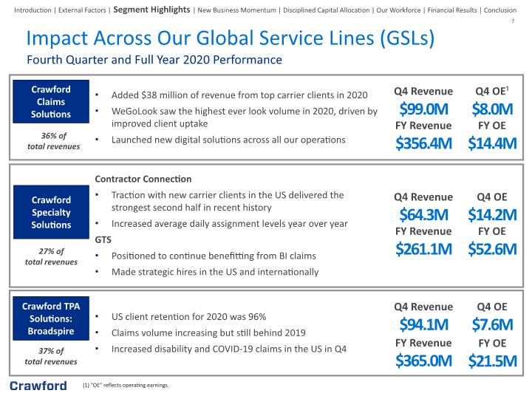Screen dimensions: 532x399
Task: Click the OE operating earnings footnote
Action: tap(126, 385)
